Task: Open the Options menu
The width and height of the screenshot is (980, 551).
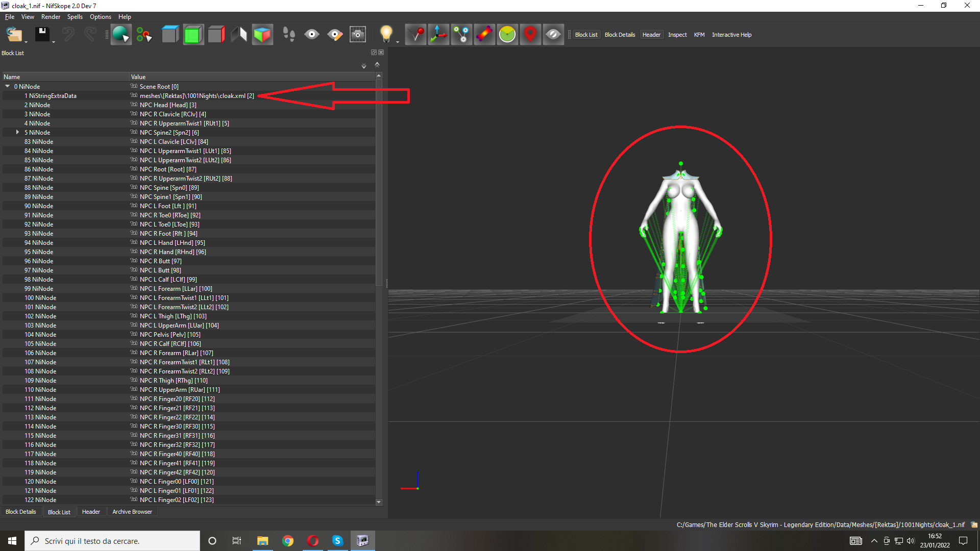Action: tap(101, 17)
